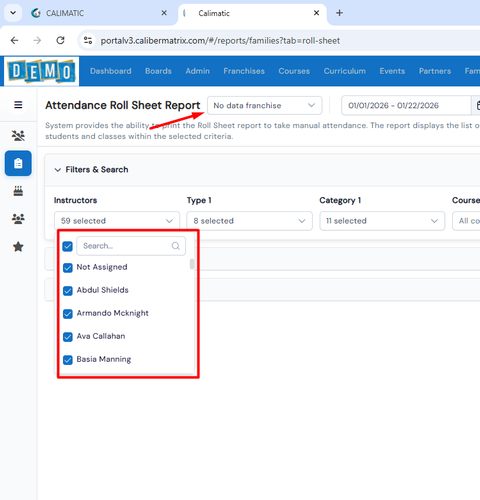Click the site information icon in address bar
Image resolution: width=480 pixels, height=500 pixels.
[88, 41]
